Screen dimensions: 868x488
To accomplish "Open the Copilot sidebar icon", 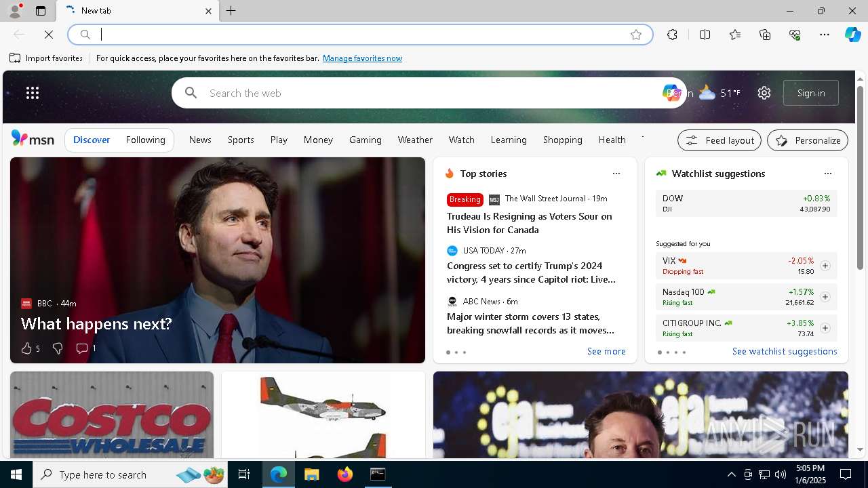I will 853,35.
